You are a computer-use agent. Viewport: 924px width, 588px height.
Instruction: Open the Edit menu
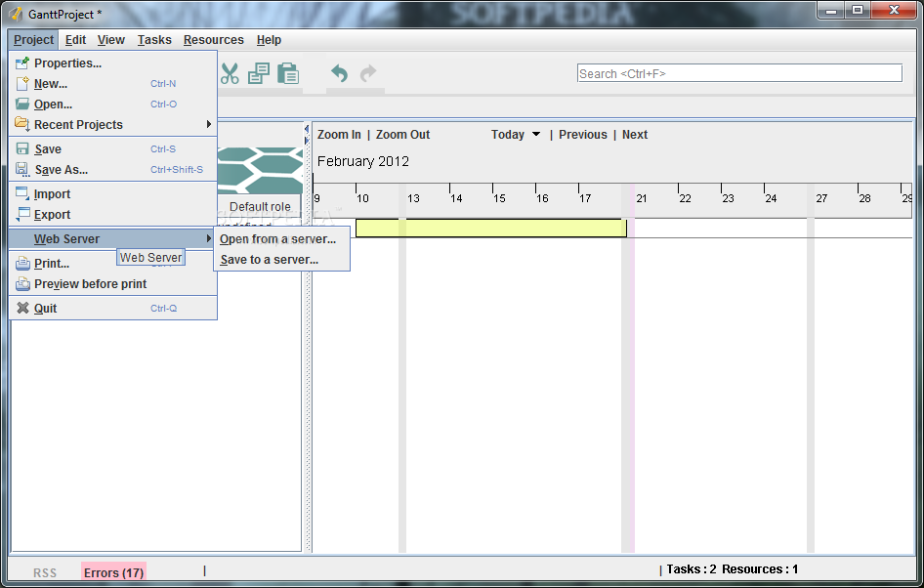coord(75,40)
